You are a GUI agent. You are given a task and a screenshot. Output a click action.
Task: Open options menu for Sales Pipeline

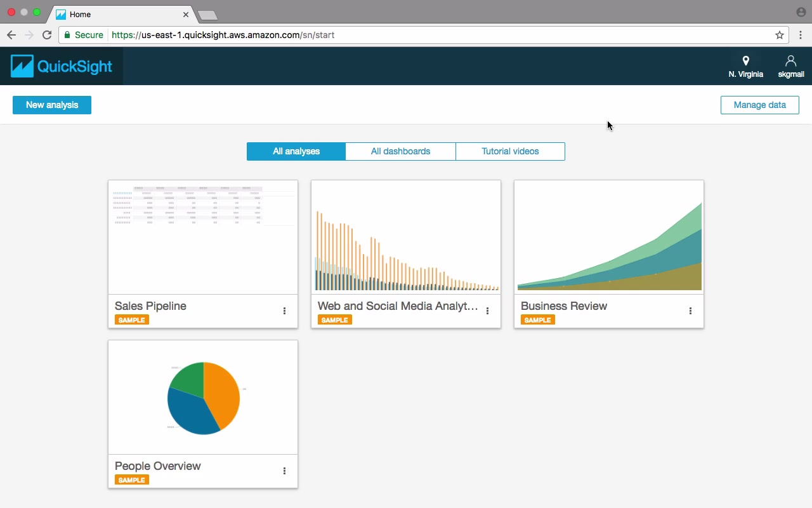coord(284,311)
